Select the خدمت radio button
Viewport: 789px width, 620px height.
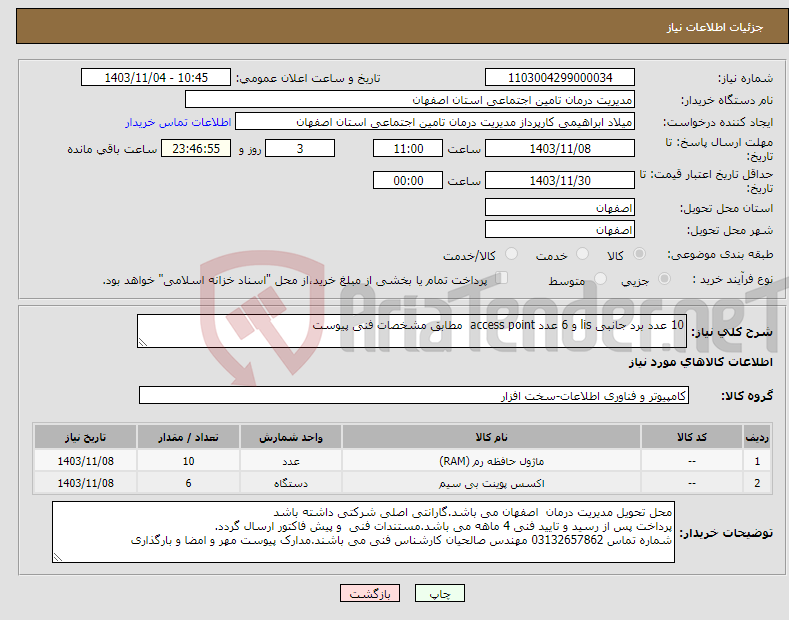point(582,254)
